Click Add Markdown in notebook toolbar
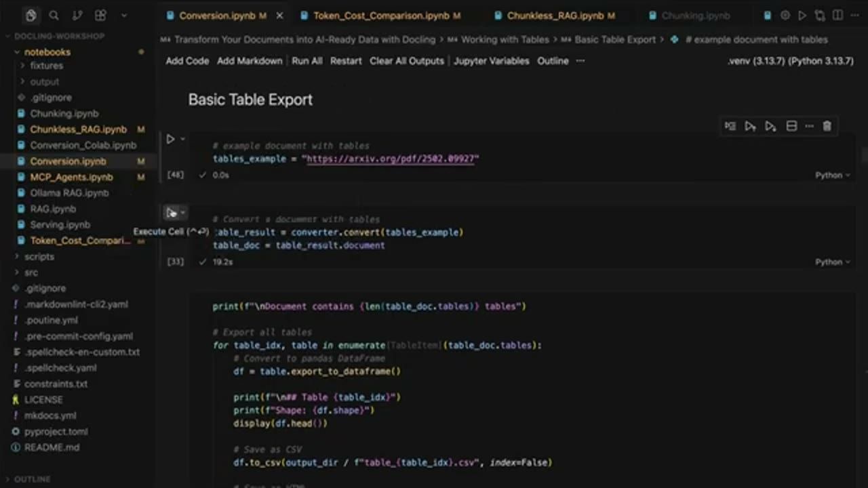 pos(250,60)
